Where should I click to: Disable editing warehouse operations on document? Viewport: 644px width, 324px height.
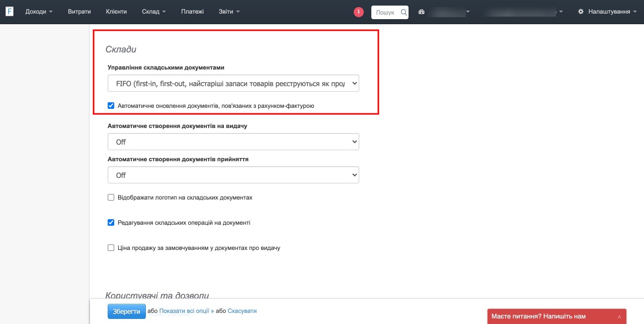pos(111,223)
